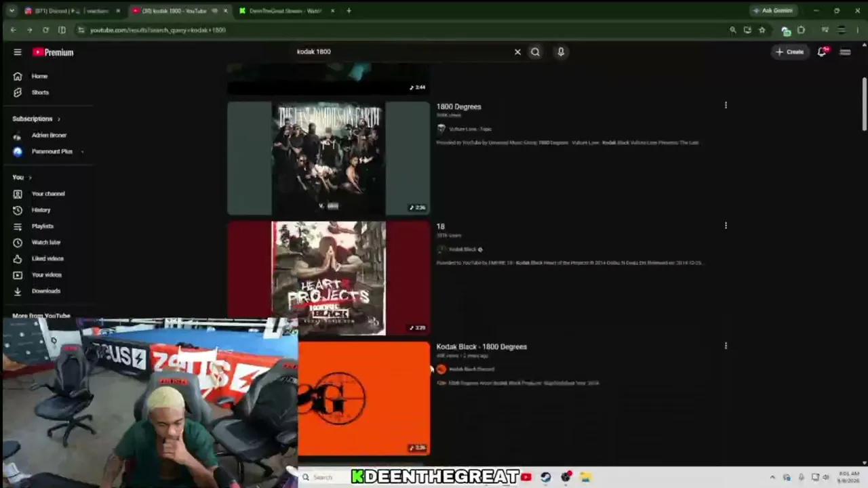868x488 pixels.
Task: Expand the Subscriptions section
Action: click(x=36, y=119)
